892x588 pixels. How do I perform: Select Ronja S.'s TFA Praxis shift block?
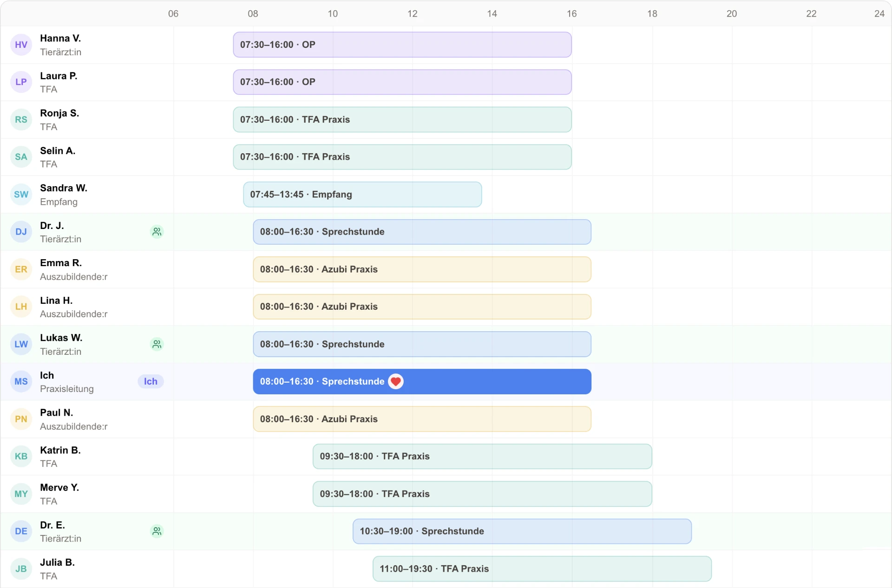click(x=402, y=119)
